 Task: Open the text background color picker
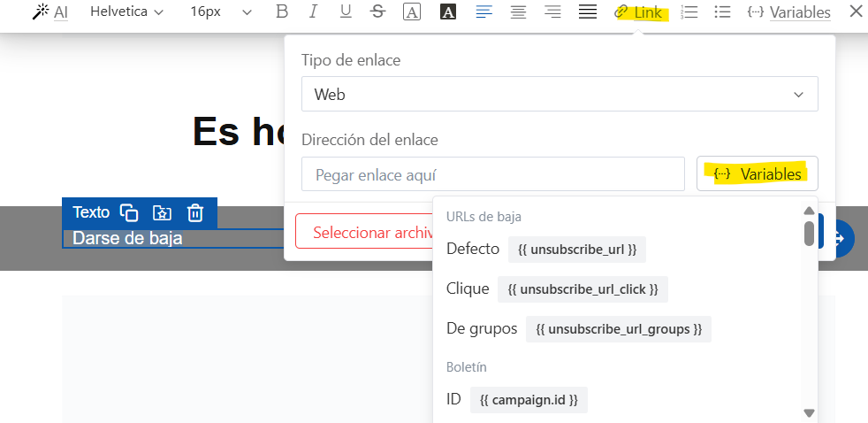448,12
